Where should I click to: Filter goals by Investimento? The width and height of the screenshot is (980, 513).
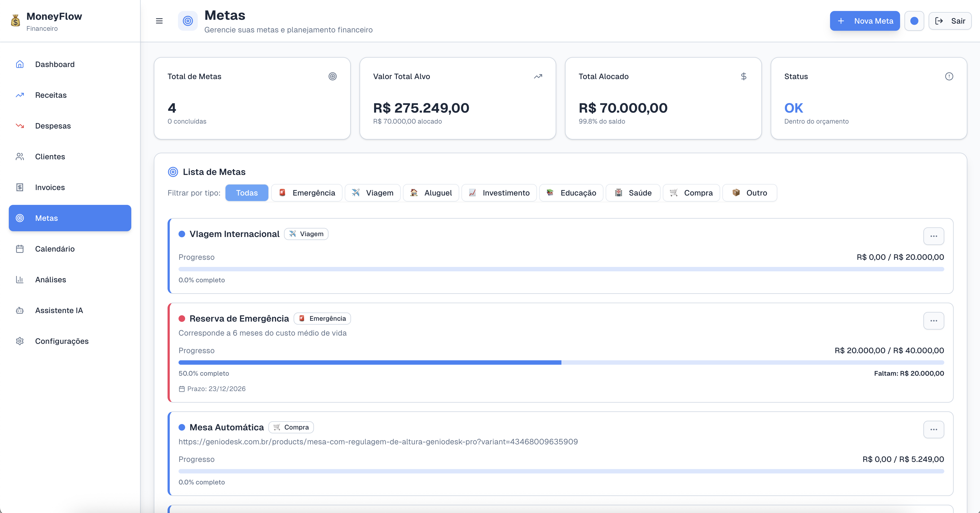point(499,193)
